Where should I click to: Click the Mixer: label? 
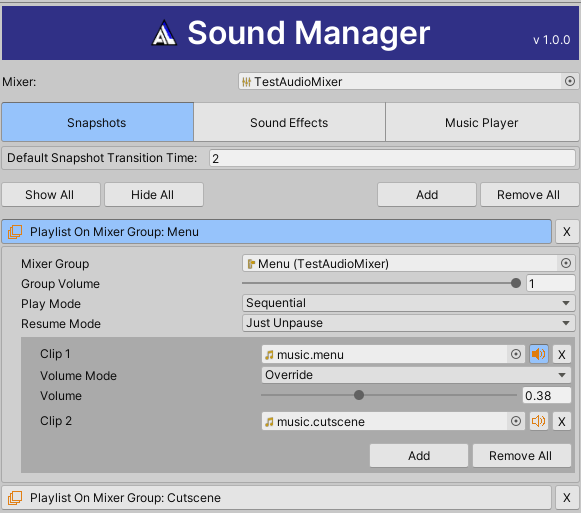coord(19,82)
